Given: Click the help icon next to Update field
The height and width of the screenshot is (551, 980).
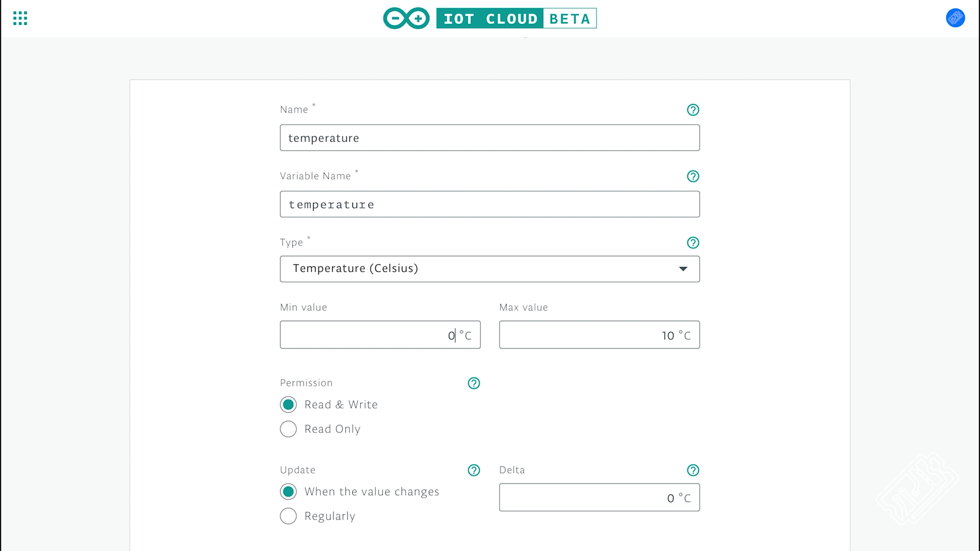Looking at the screenshot, I should pos(474,470).
